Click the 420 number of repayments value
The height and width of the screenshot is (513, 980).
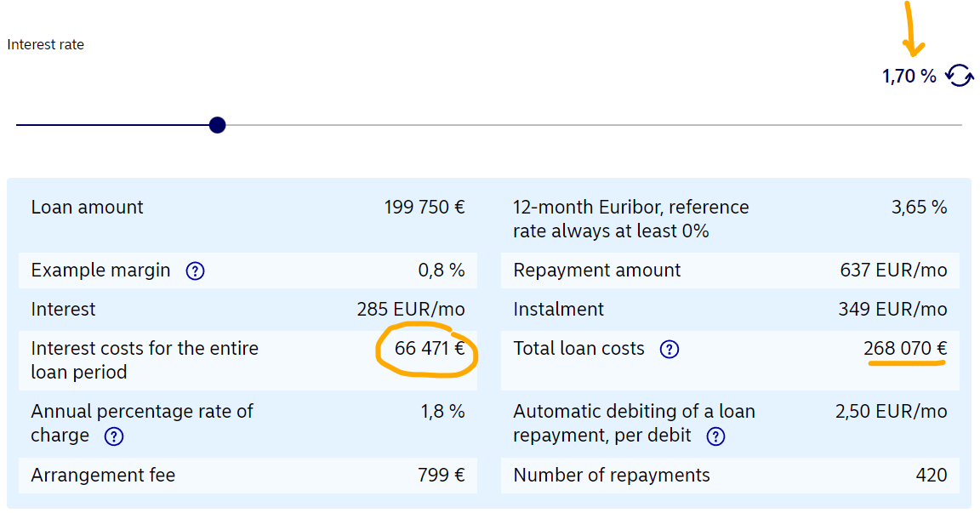point(932,475)
